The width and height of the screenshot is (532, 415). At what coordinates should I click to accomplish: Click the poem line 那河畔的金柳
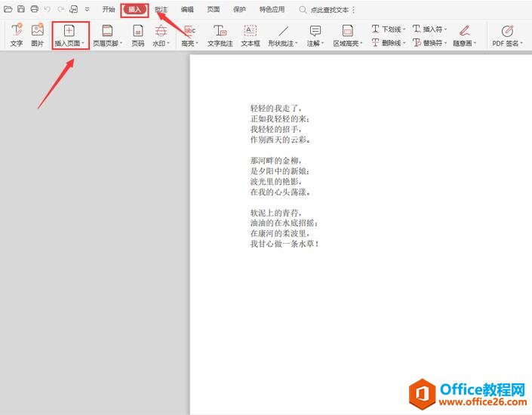[275, 161]
